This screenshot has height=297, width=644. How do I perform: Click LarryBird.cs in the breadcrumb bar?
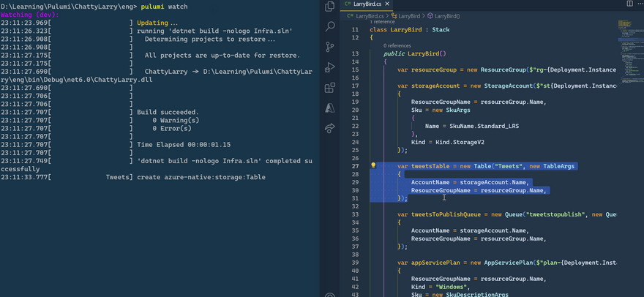click(370, 16)
